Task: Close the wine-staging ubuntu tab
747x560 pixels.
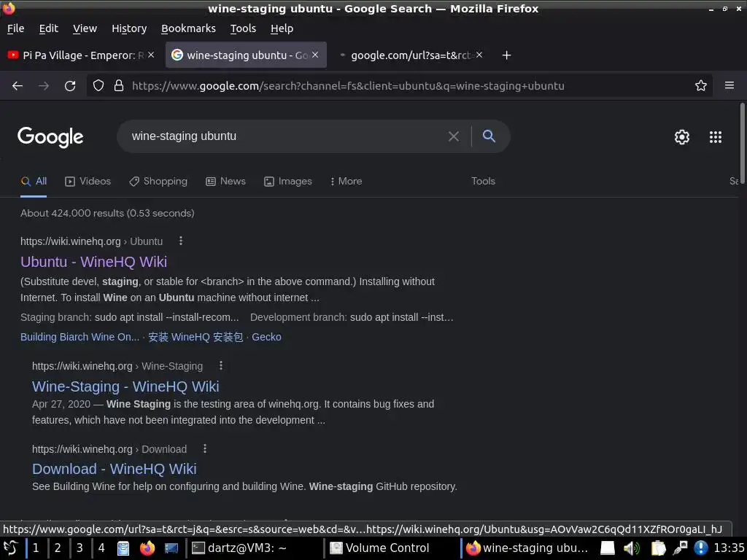Action: [315, 55]
